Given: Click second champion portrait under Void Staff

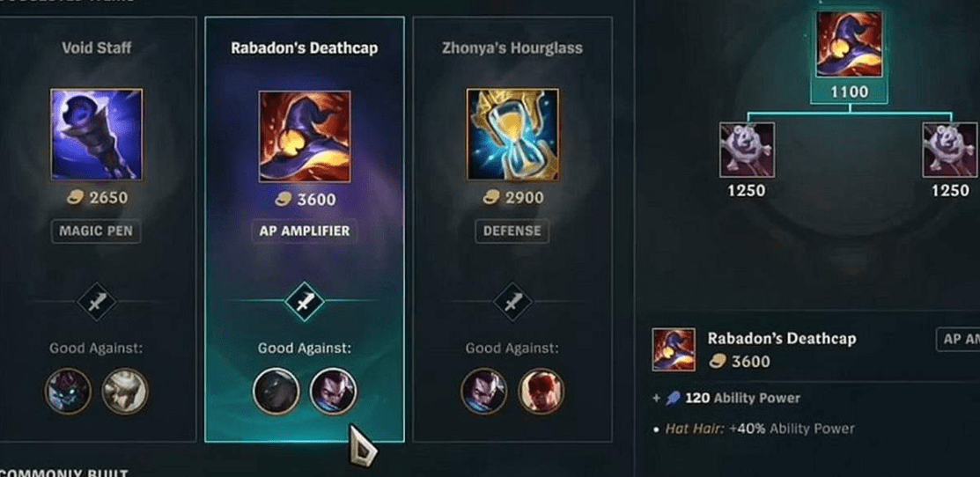Looking at the screenshot, I should pyautogui.click(x=125, y=392).
